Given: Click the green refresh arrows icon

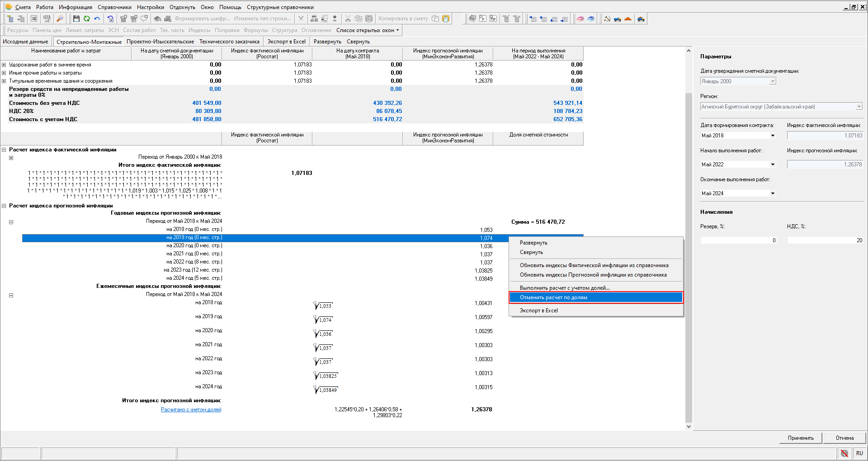Looking at the screenshot, I should point(86,19).
